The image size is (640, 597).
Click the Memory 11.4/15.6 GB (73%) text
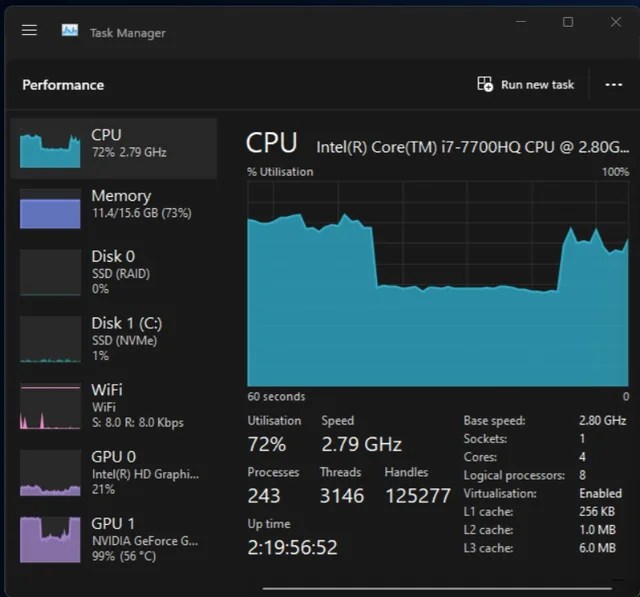click(x=142, y=213)
